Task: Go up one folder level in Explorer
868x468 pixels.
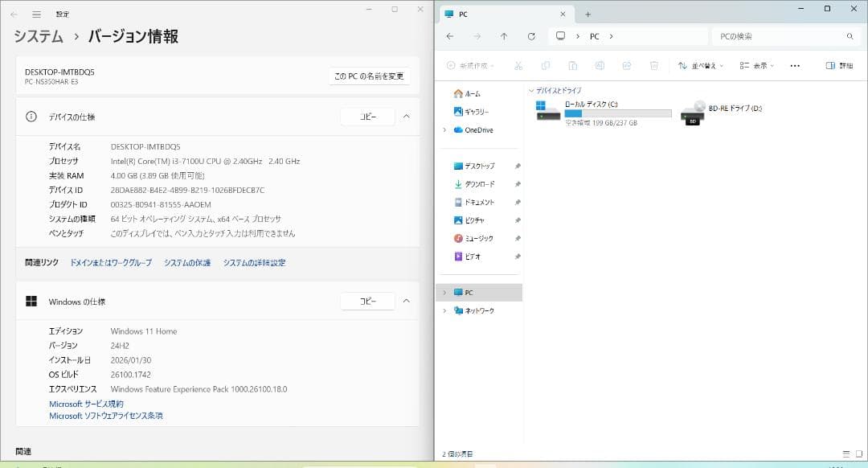Action: click(x=504, y=36)
